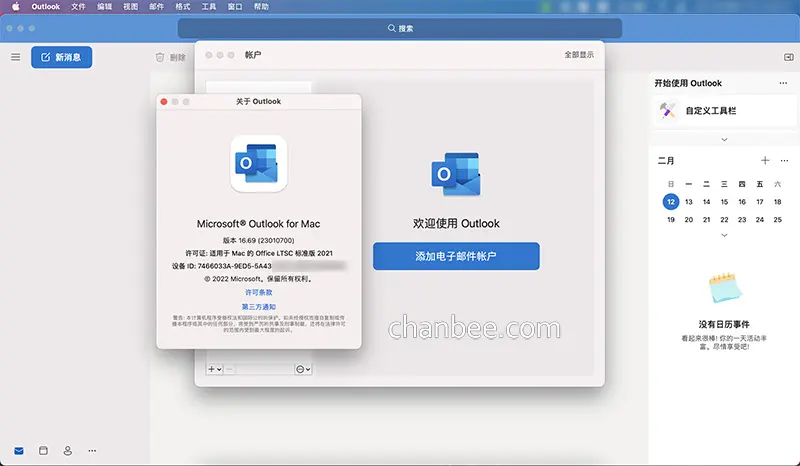Screen dimensions: 800x466
Task: Open the 文件 menu
Action: pos(78,7)
